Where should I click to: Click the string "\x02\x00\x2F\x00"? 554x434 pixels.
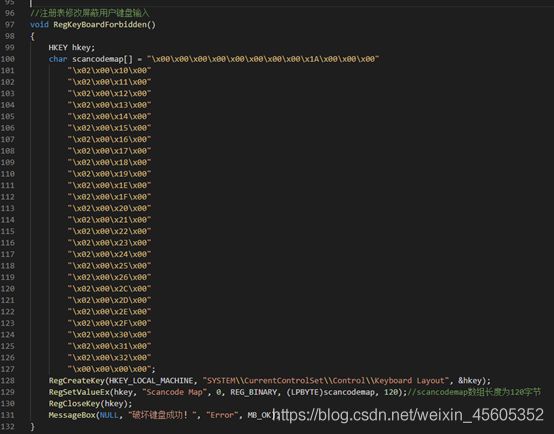coord(110,323)
